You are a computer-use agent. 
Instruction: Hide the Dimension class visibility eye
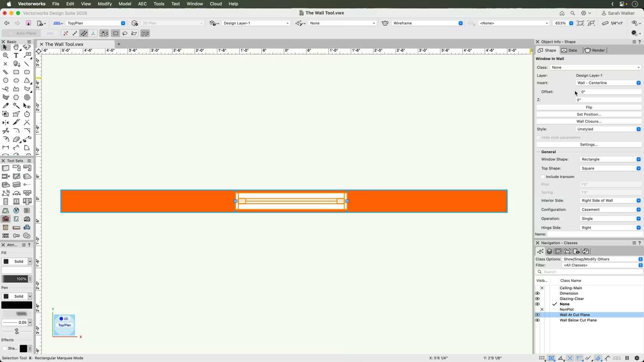[x=537, y=293]
